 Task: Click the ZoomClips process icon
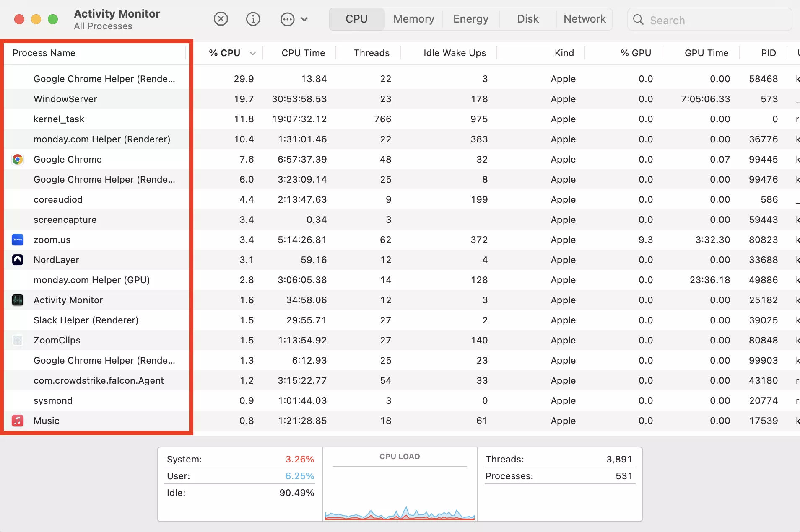pos(17,340)
